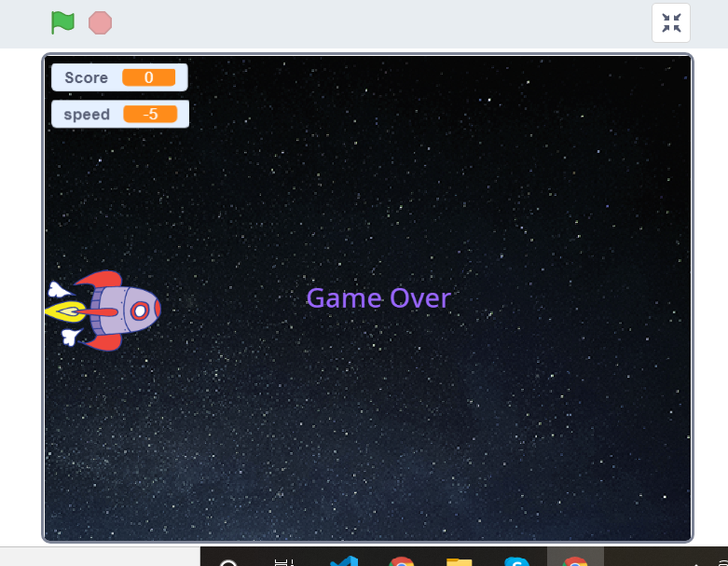This screenshot has height=566, width=728.
Task: Click the Windows search icon
Action: coord(228,561)
